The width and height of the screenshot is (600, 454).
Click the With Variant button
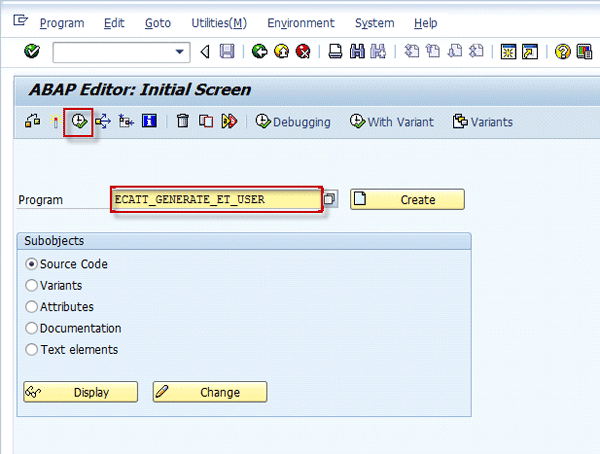click(x=391, y=122)
